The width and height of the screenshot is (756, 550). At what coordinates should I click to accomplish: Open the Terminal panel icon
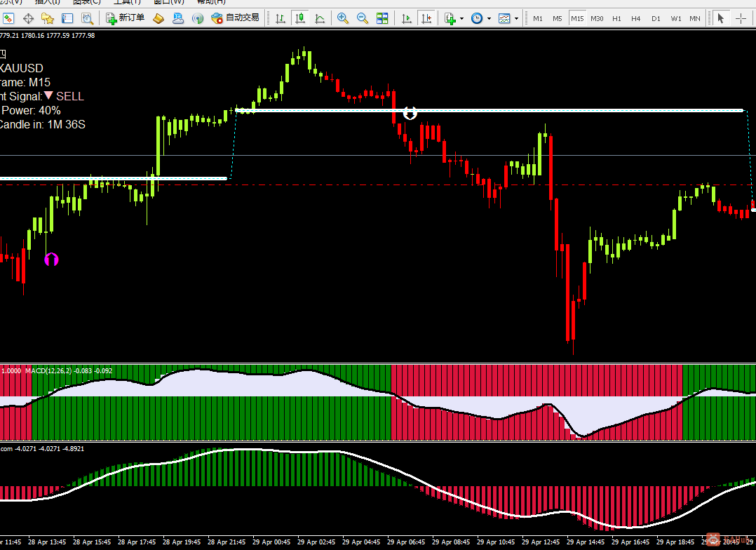[x=67, y=18]
